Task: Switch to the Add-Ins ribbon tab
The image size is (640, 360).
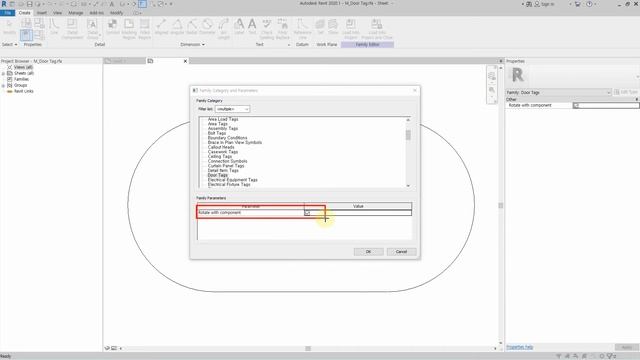Action: pyautogui.click(x=96, y=13)
